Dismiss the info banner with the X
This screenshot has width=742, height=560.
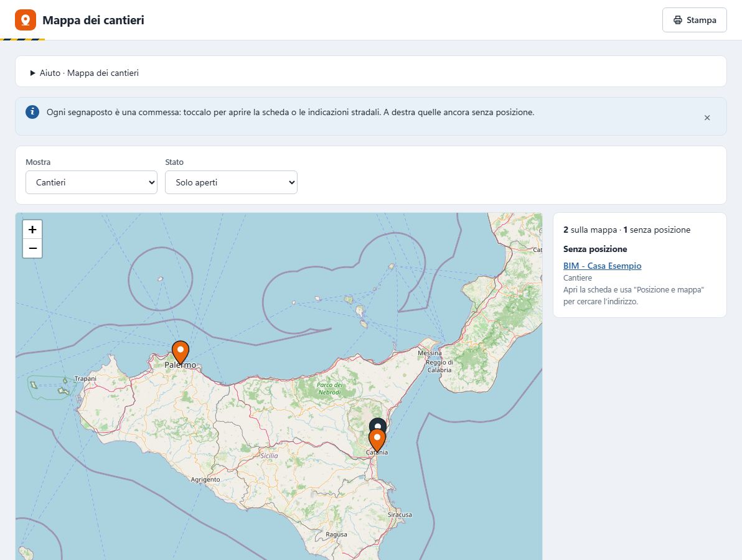[707, 118]
